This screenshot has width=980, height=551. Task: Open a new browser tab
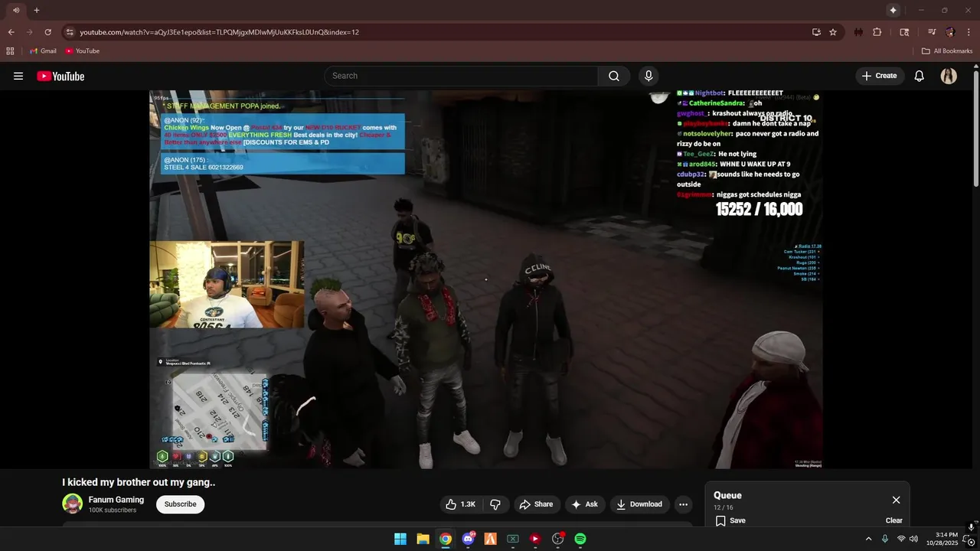[x=36, y=10]
